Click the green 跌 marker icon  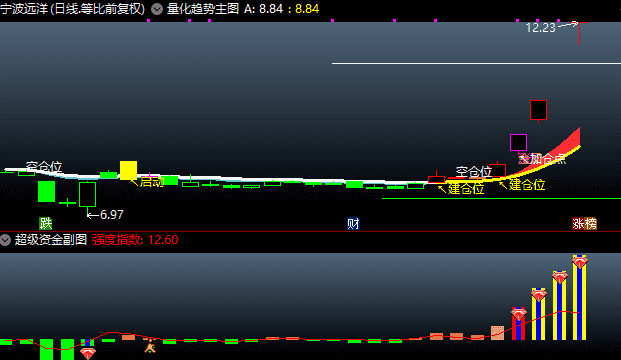[x=46, y=223]
